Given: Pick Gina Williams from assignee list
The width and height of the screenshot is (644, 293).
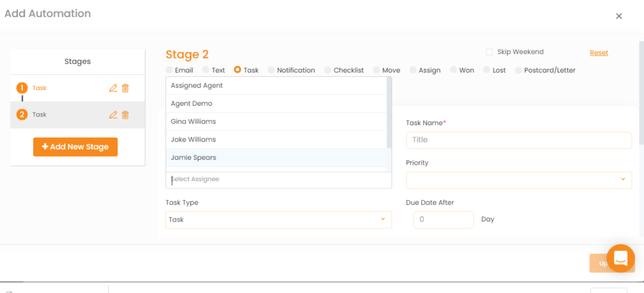Looking at the screenshot, I should click(276, 121).
